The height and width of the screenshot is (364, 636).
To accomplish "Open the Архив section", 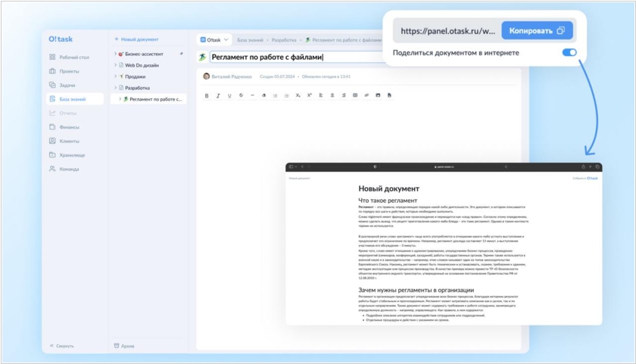I will [124, 346].
